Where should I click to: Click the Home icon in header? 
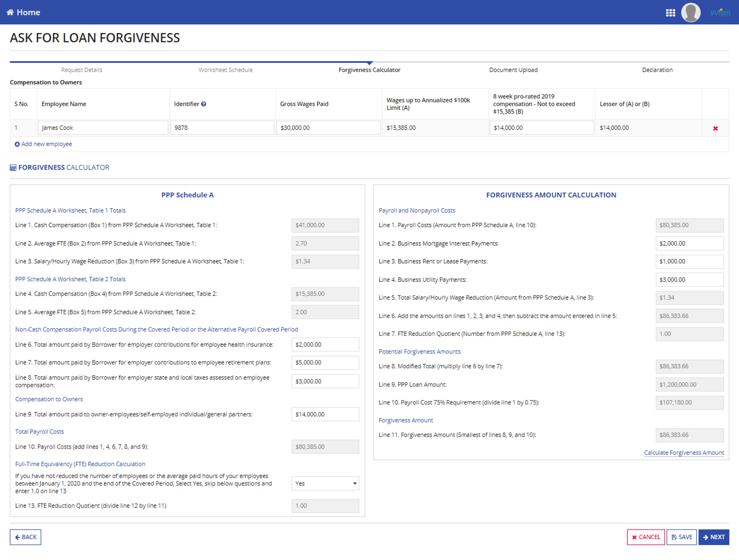coord(10,12)
